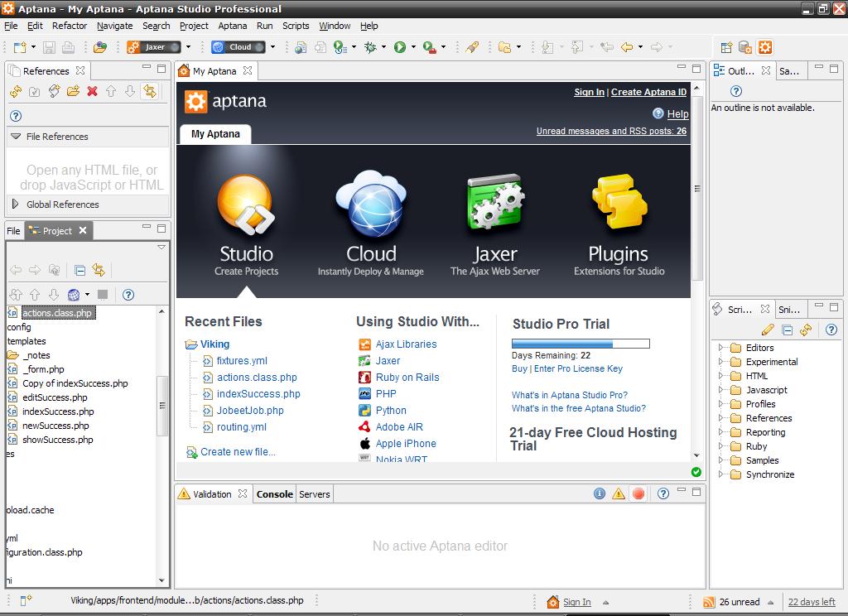Click the 26 unread messages status bar item
This screenshot has height=616, width=848.
[740, 601]
